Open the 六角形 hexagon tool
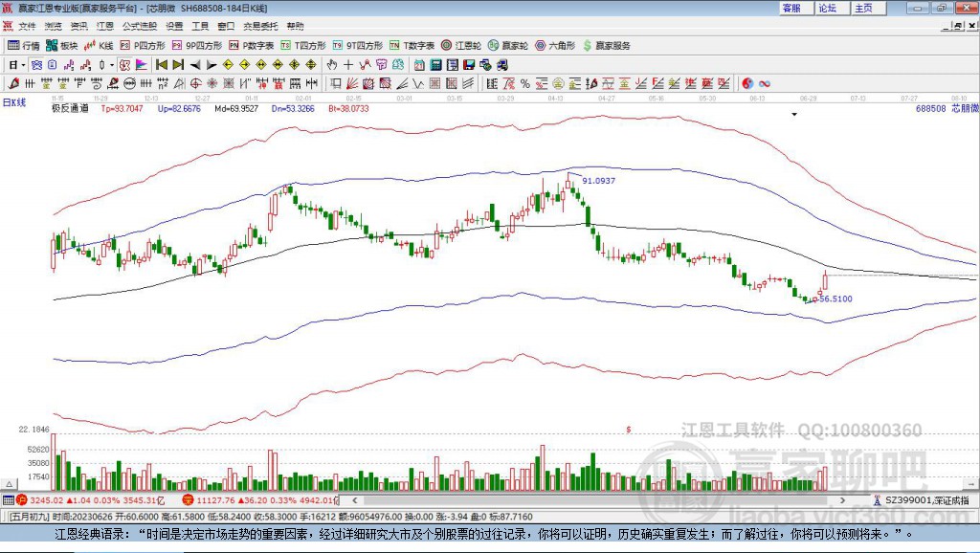 click(x=555, y=46)
